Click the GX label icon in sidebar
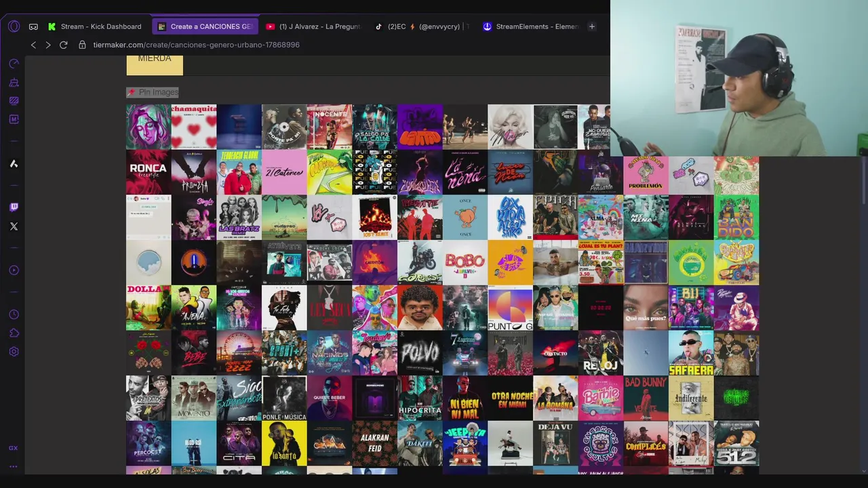868x488 pixels. tap(14, 448)
